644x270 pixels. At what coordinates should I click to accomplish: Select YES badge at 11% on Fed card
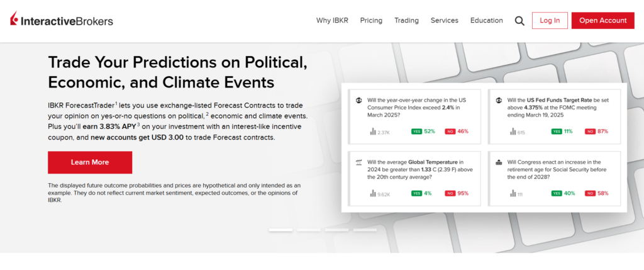[x=557, y=132]
